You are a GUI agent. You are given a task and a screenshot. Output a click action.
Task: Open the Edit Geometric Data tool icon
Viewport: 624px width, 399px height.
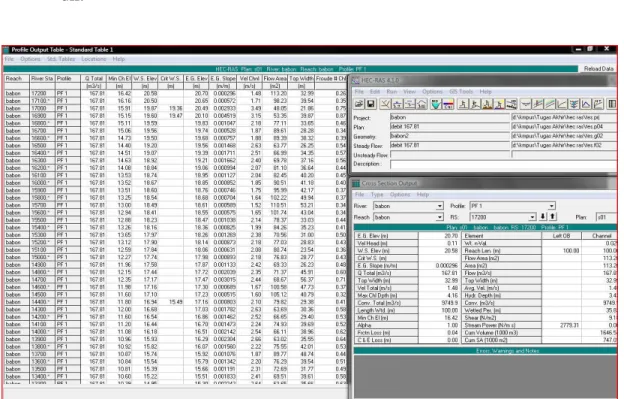click(385, 104)
